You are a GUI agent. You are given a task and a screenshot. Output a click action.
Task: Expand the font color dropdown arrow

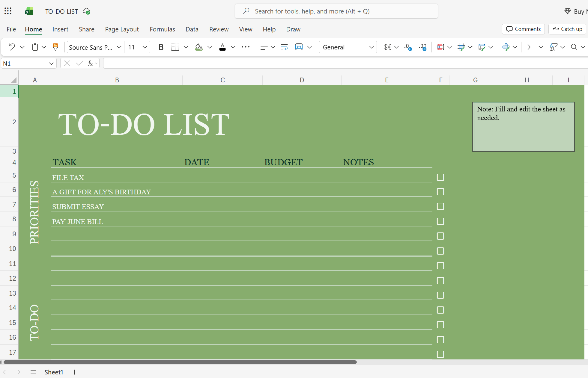pyautogui.click(x=233, y=47)
